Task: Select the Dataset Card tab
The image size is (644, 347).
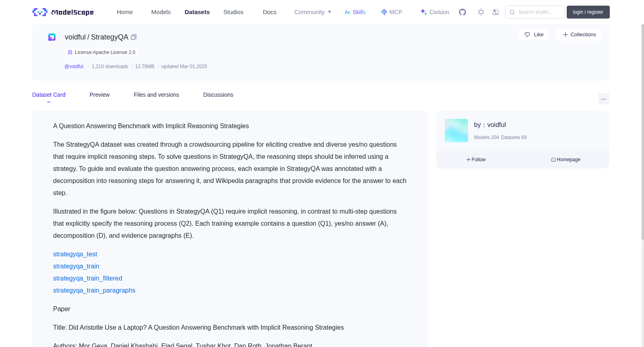Action: coord(49,95)
